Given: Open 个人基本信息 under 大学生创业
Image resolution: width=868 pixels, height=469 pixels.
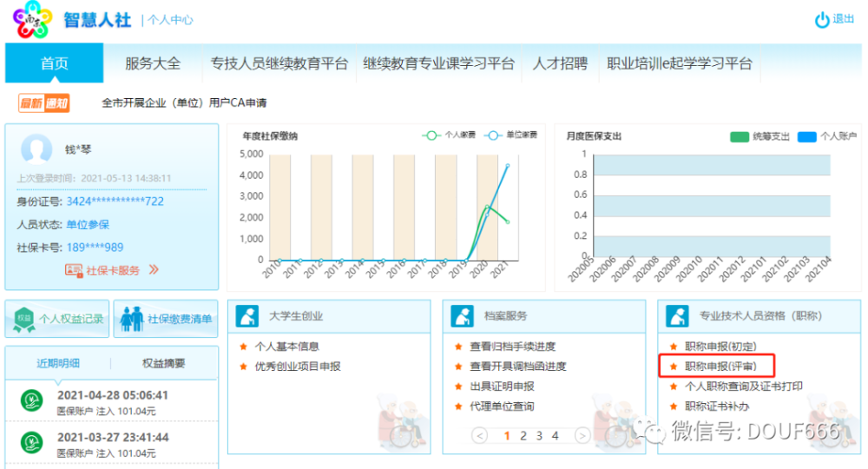Looking at the screenshot, I should [x=286, y=347].
